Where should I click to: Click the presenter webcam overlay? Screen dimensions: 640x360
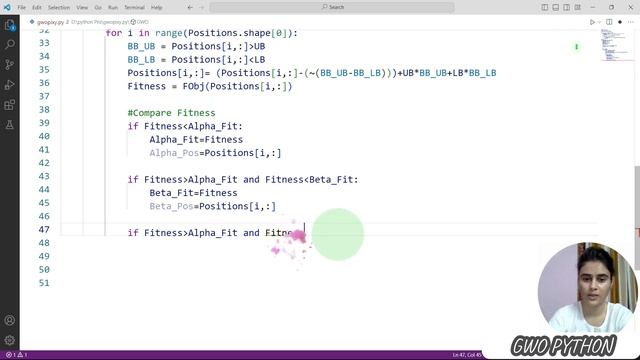[x=587, y=288]
